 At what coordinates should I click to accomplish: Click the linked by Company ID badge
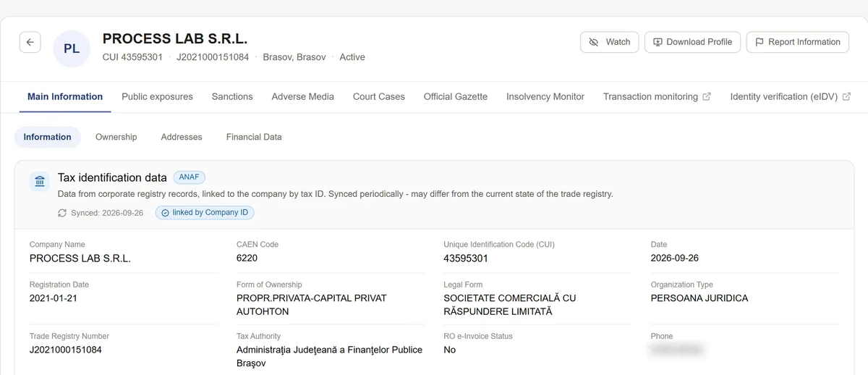point(205,213)
